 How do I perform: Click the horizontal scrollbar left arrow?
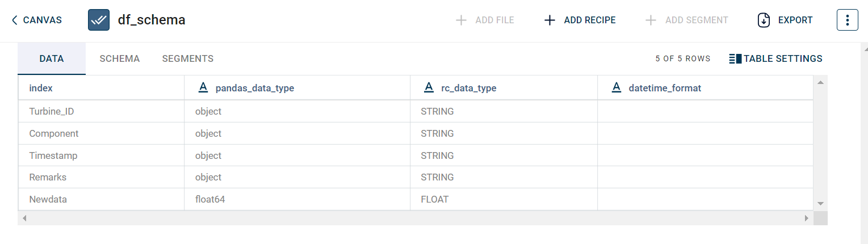tap(24, 218)
